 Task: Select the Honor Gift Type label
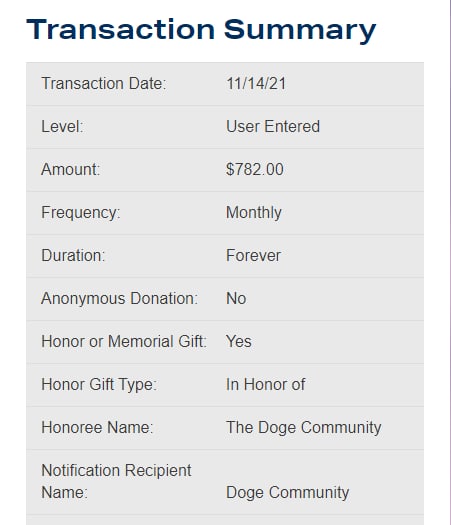point(99,384)
